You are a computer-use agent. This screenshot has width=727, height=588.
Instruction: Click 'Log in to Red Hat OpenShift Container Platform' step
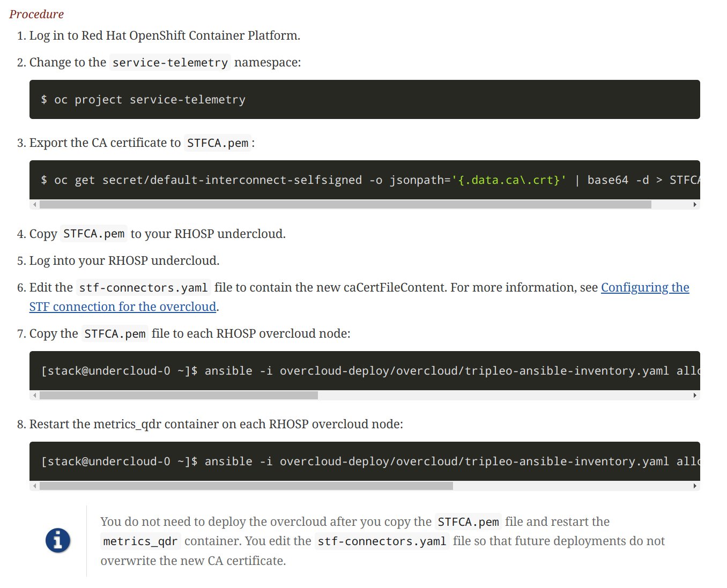[165, 36]
